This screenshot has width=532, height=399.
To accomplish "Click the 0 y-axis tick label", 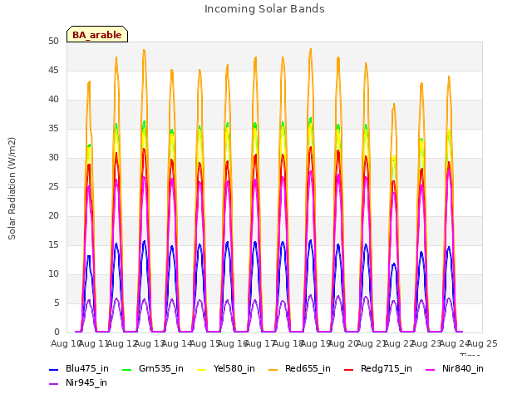I will click(57, 332).
